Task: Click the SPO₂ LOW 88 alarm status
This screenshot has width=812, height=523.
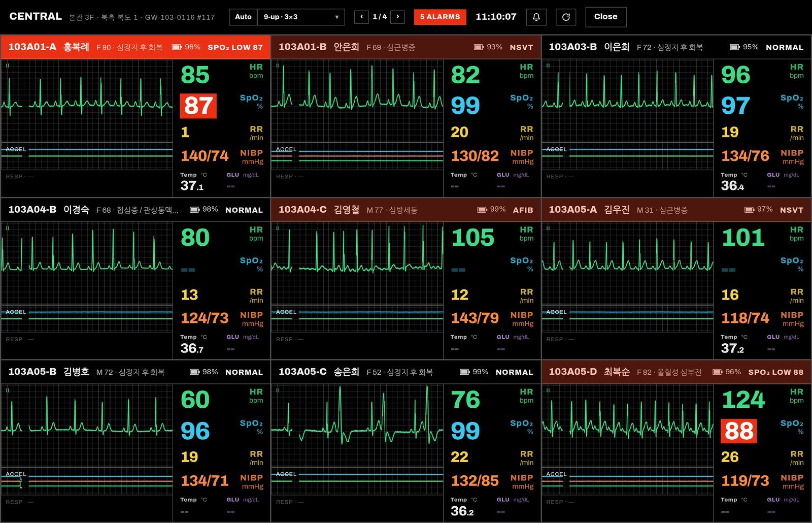Action: tap(775, 372)
